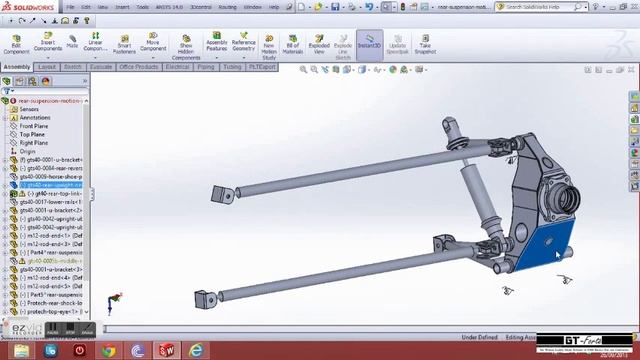
Task: Open Insert Components dropdown arrow
Action: coord(48,58)
